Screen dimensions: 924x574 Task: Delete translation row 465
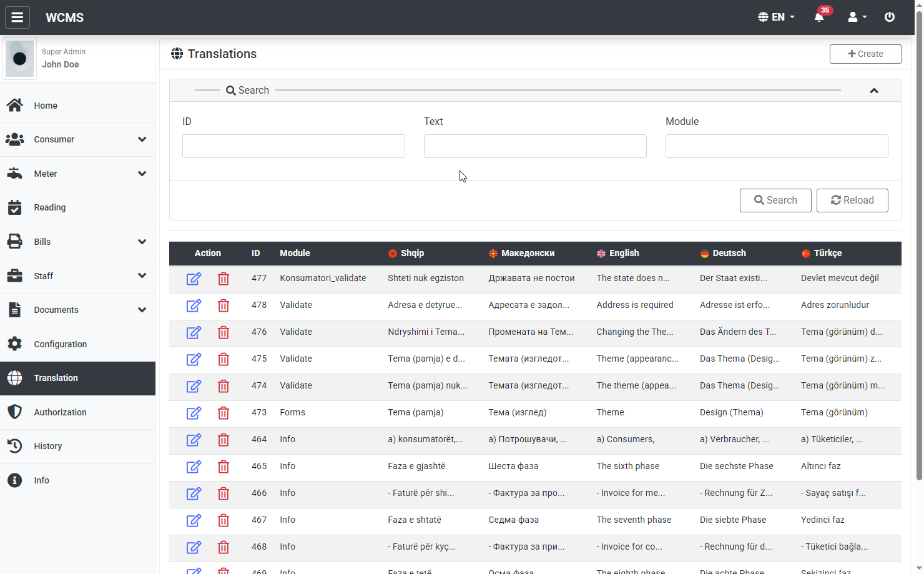tap(224, 467)
